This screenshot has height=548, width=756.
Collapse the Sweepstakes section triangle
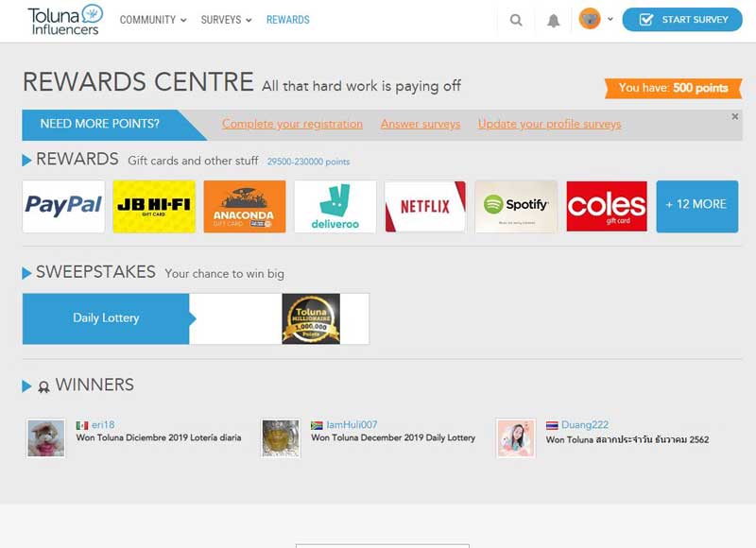coord(26,273)
